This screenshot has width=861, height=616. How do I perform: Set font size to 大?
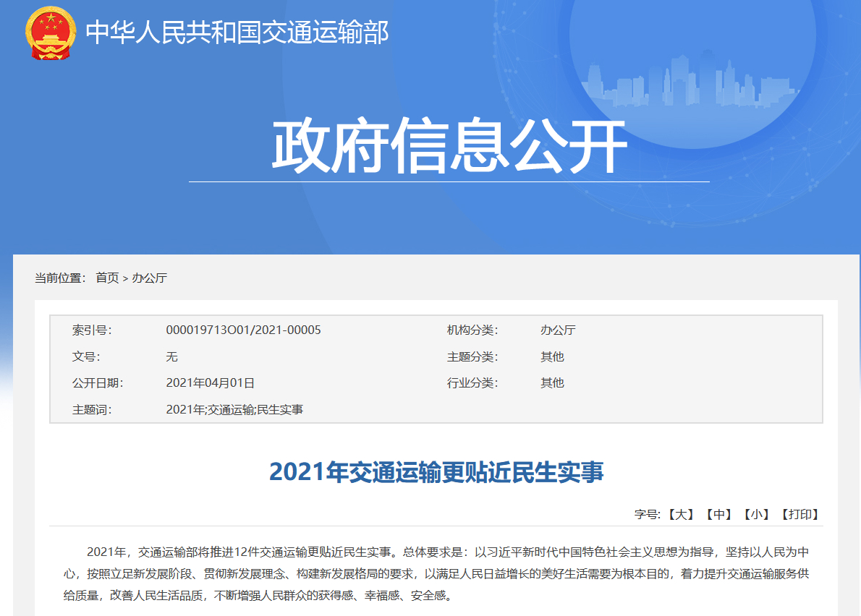[x=681, y=515]
